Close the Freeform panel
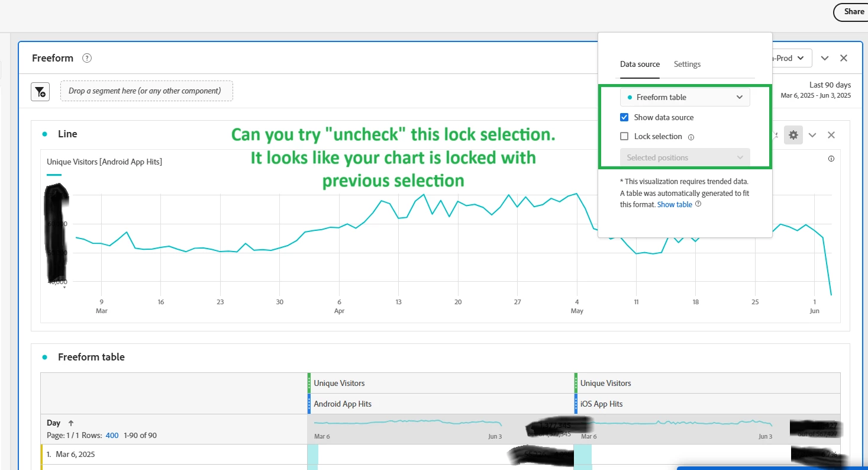The height and width of the screenshot is (470, 868). 844,58
